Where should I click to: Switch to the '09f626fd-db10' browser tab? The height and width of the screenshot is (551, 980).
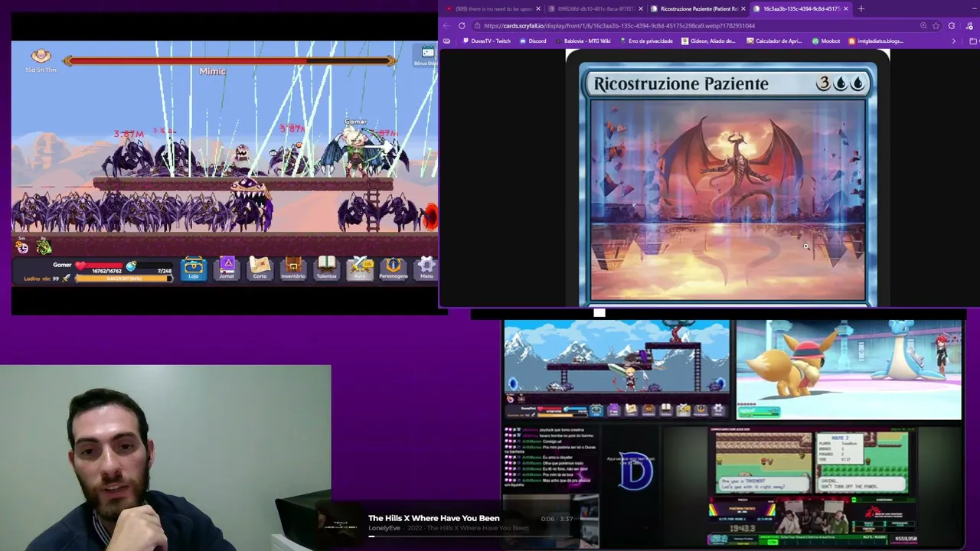(x=596, y=8)
